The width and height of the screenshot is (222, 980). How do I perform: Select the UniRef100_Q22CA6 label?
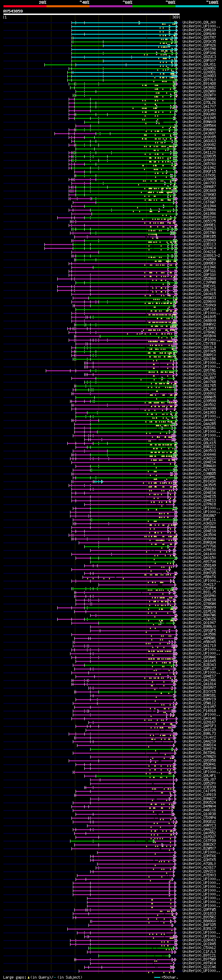click(199, 967)
